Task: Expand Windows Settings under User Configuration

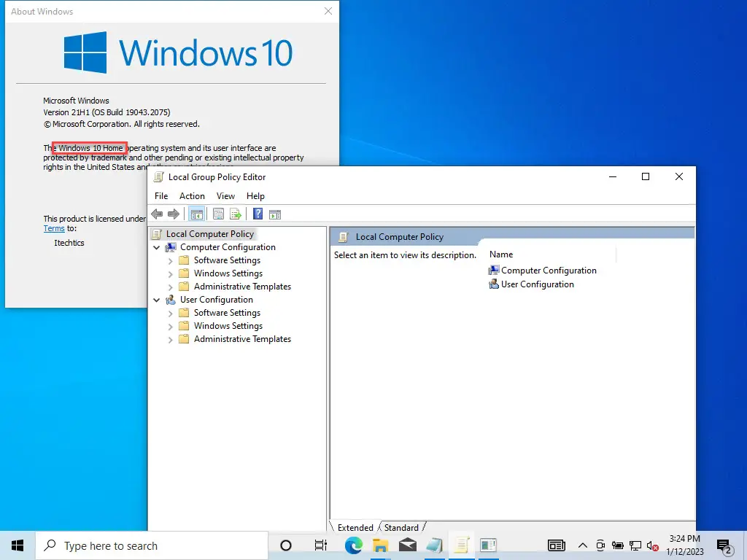Action: pyautogui.click(x=171, y=326)
